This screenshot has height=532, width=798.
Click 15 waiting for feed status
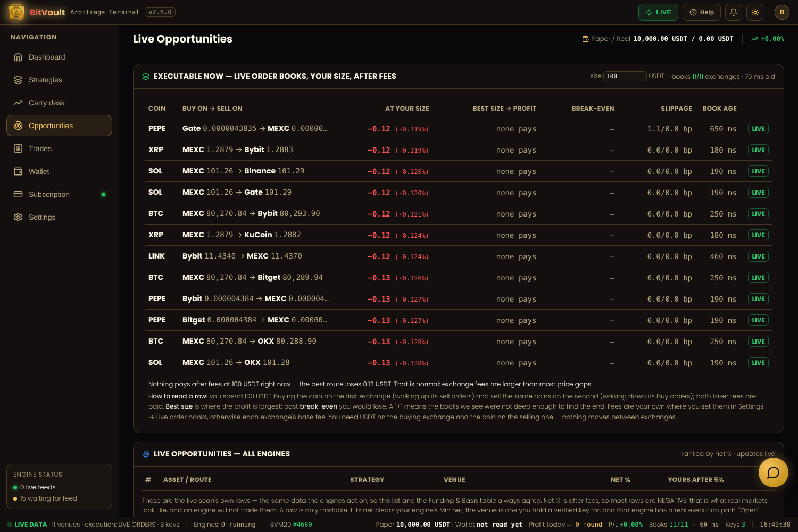tap(45, 498)
